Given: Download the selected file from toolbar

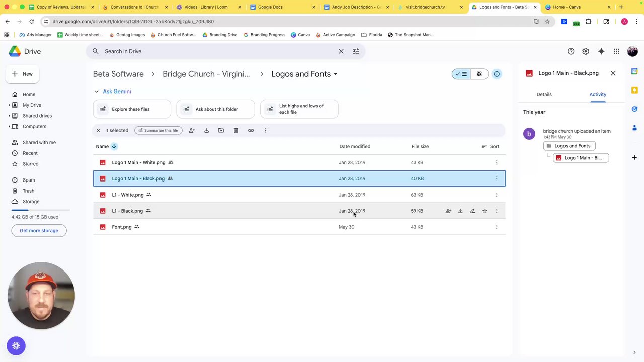Looking at the screenshot, I should point(206,130).
